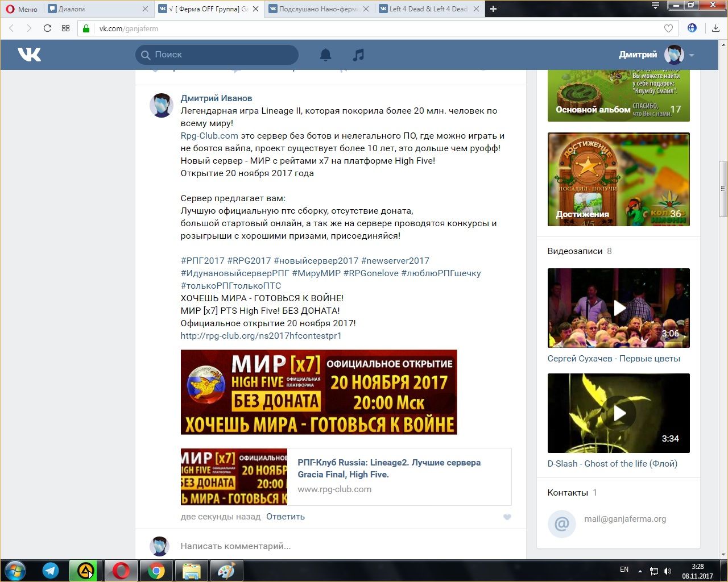Switch to Left 4 Dead tab
This screenshot has width=728, height=582.
pyautogui.click(x=428, y=9)
